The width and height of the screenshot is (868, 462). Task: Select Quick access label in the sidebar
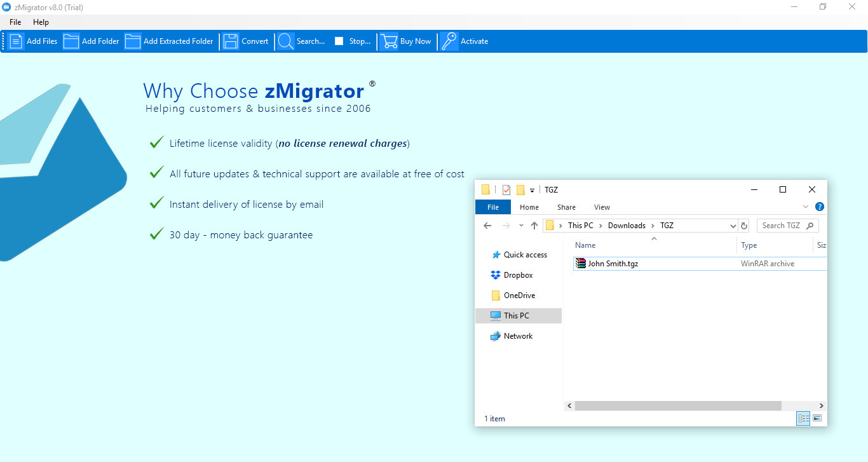point(526,255)
